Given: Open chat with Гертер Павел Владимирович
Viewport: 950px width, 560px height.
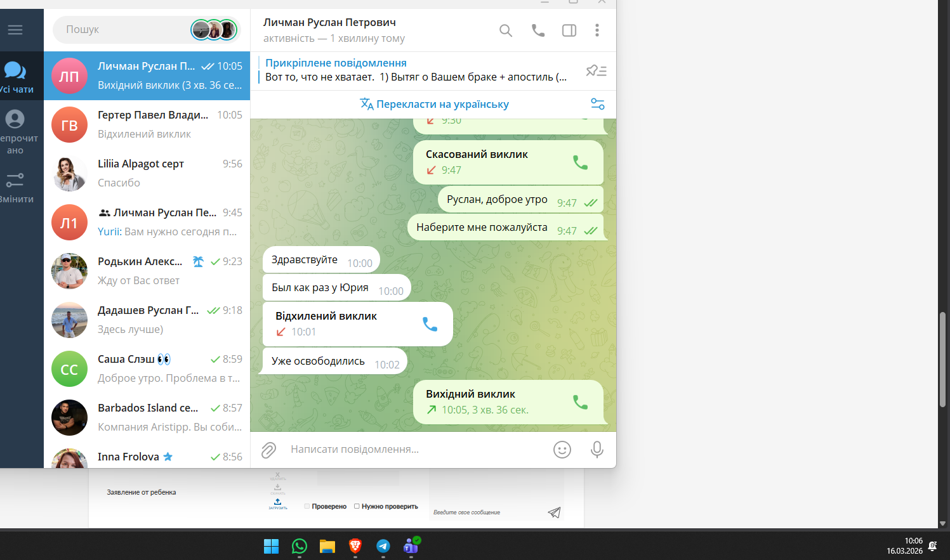Looking at the screenshot, I should click(x=147, y=124).
